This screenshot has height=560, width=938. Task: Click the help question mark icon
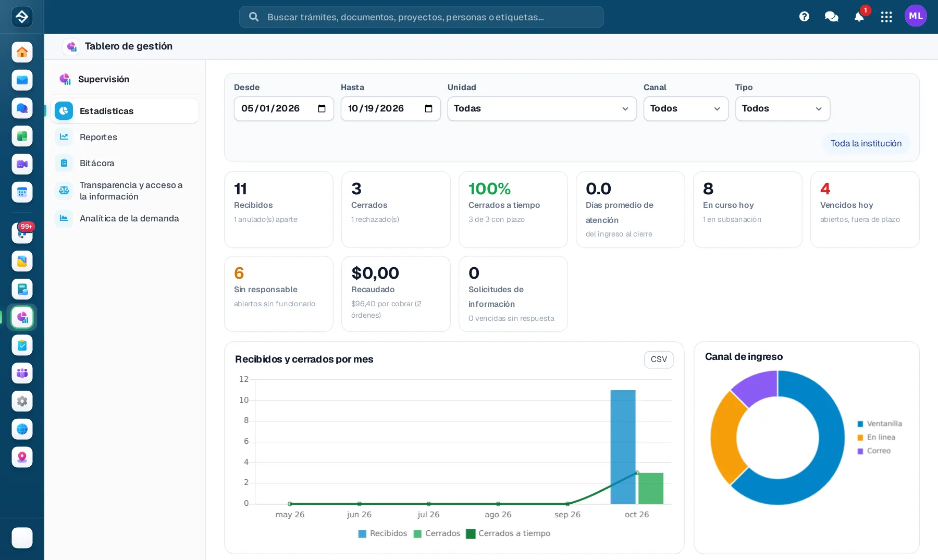pos(804,17)
